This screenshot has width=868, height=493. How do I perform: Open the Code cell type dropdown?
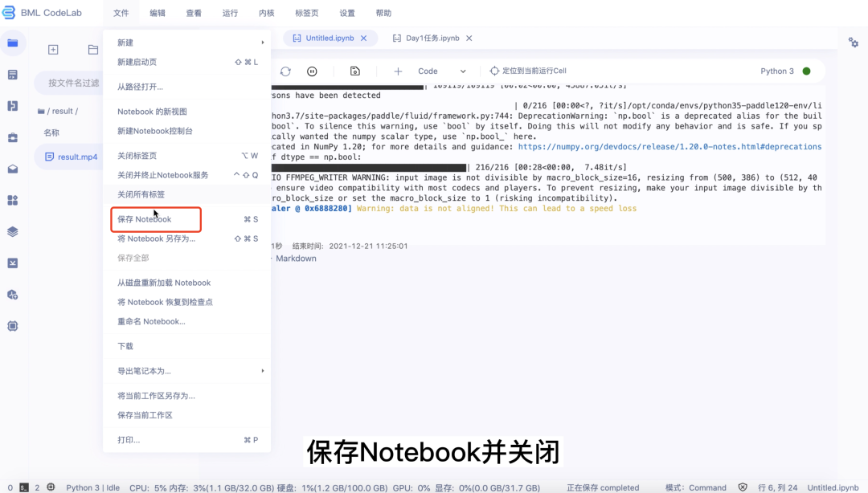[442, 71]
